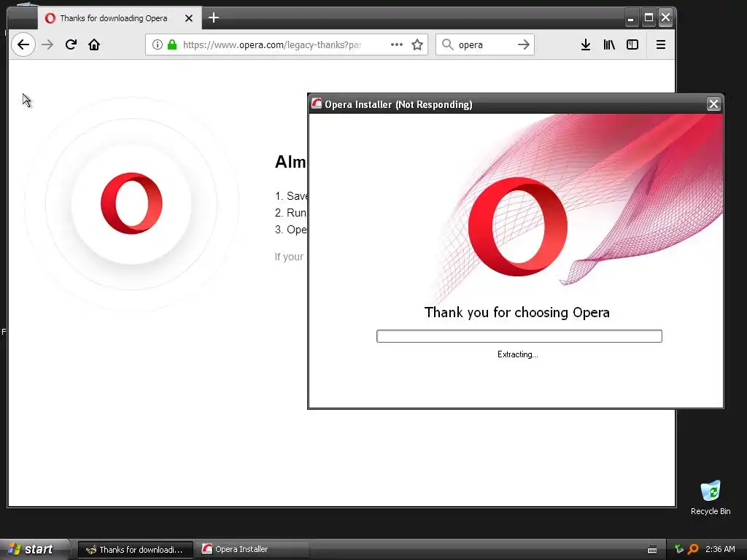The width and height of the screenshot is (747, 560).
Task: Click the installer extraction progress bar
Action: (519, 336)
